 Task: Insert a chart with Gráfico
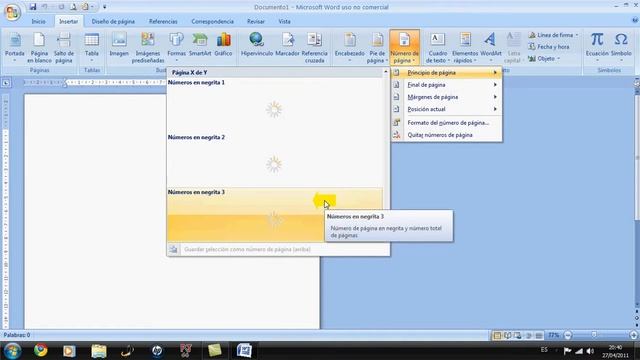tap(223, 45)
